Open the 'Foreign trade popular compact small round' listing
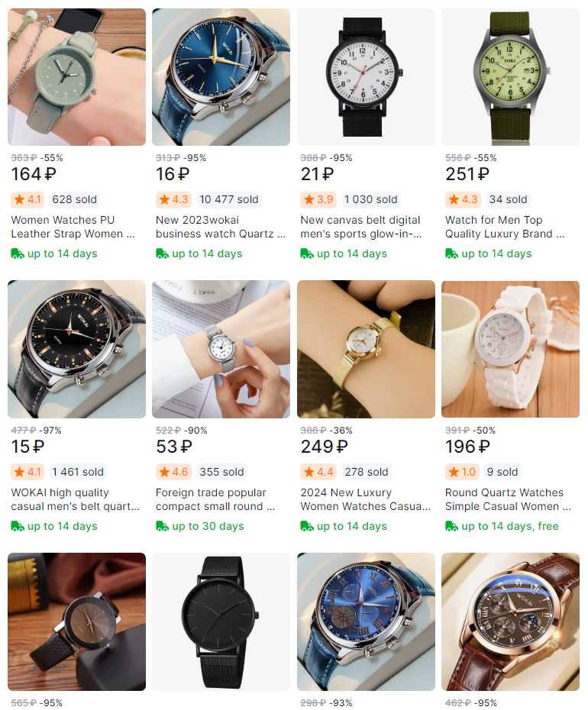588x710 pixels. pos(215,499)
